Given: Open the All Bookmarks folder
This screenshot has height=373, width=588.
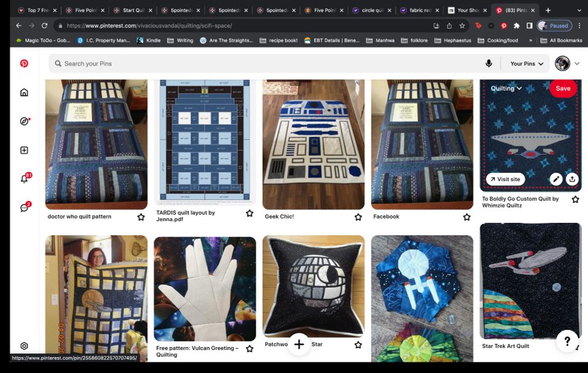Looking at the screenshot, I should click(x=562, y=40).
